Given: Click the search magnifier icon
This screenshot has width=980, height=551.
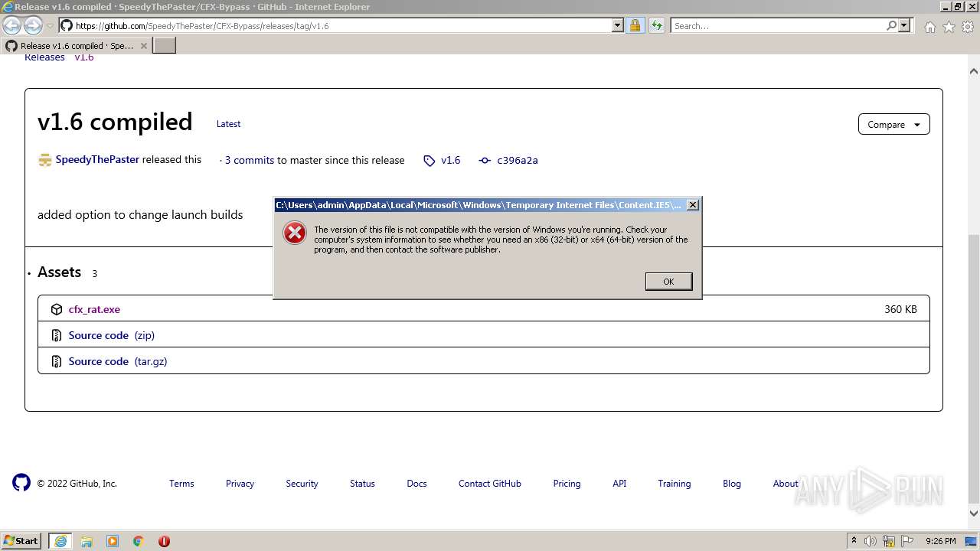Looking at the screenshot, I should pyautogui.click(x=891, y=25).
